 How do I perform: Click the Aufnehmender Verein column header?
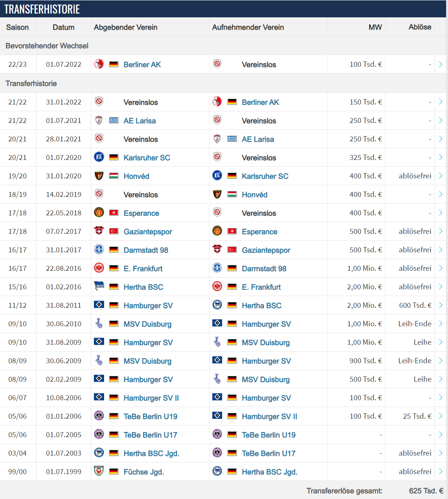248,27
